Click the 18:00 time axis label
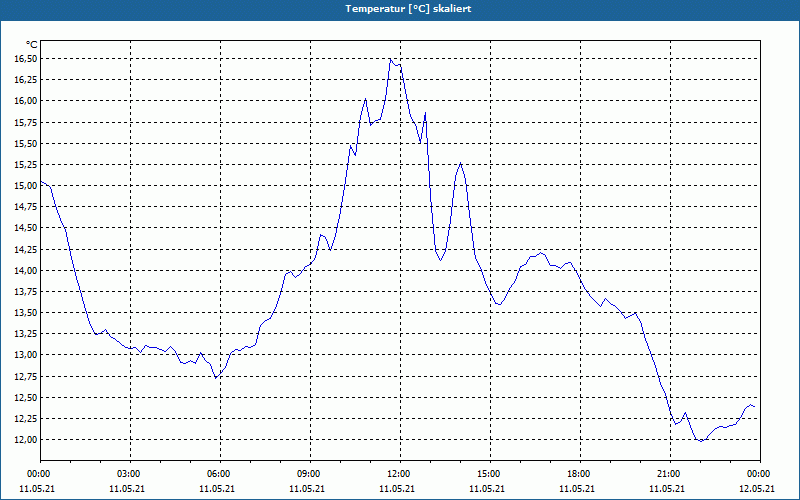The height and width of the screenshot is (500, 800). [x=578, y=474]
